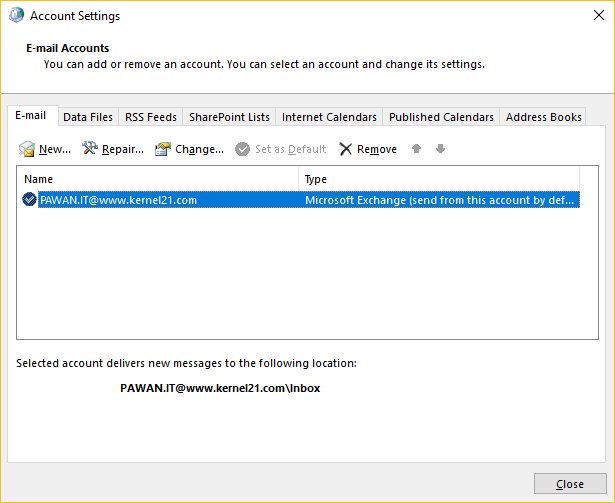Click the Remove X icon

346,149
